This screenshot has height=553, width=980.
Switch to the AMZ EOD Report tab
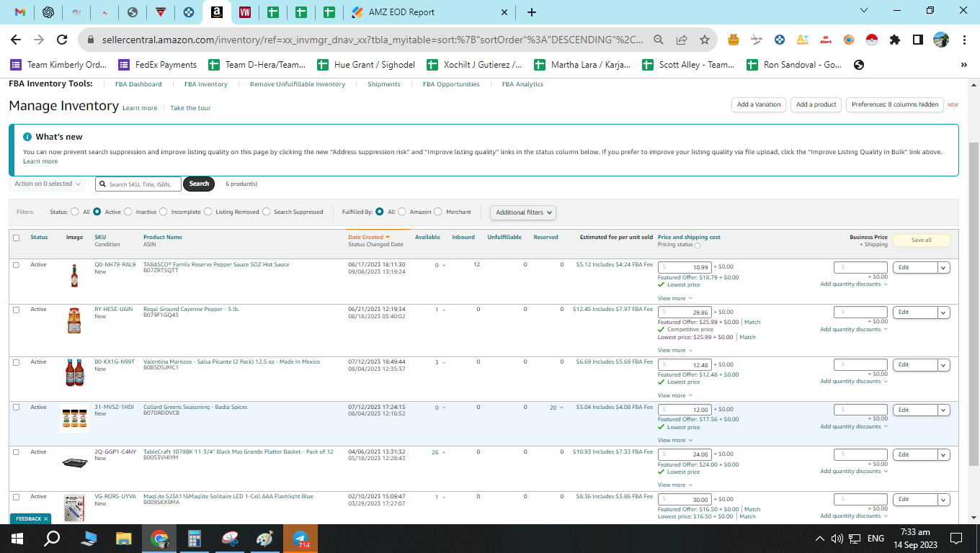click(x=430, y=12)
